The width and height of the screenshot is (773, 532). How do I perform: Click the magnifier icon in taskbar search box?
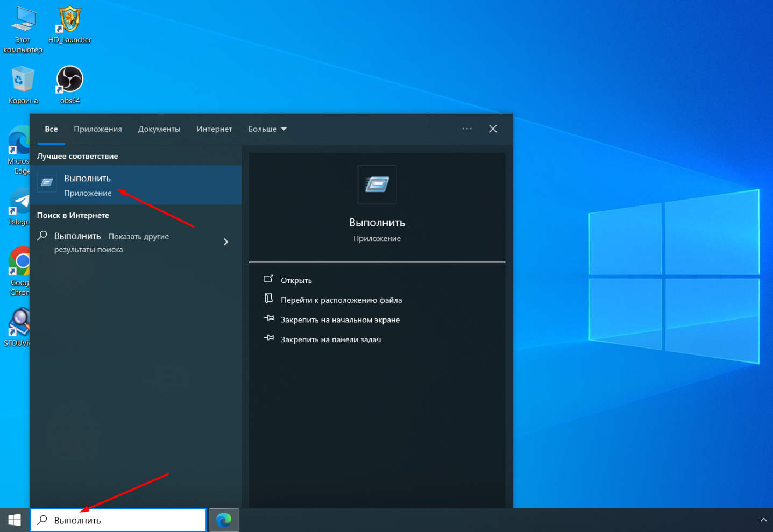42,520
